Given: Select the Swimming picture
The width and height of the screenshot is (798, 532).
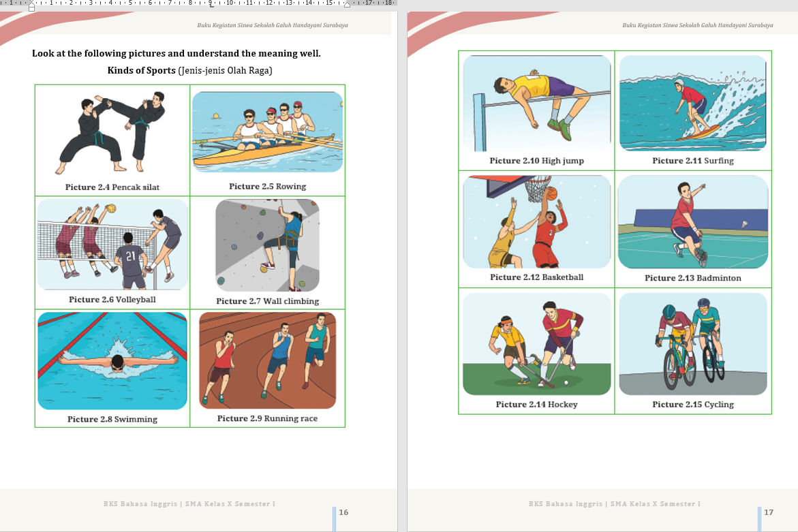Looking at the screenshot, I should (112, 360).
